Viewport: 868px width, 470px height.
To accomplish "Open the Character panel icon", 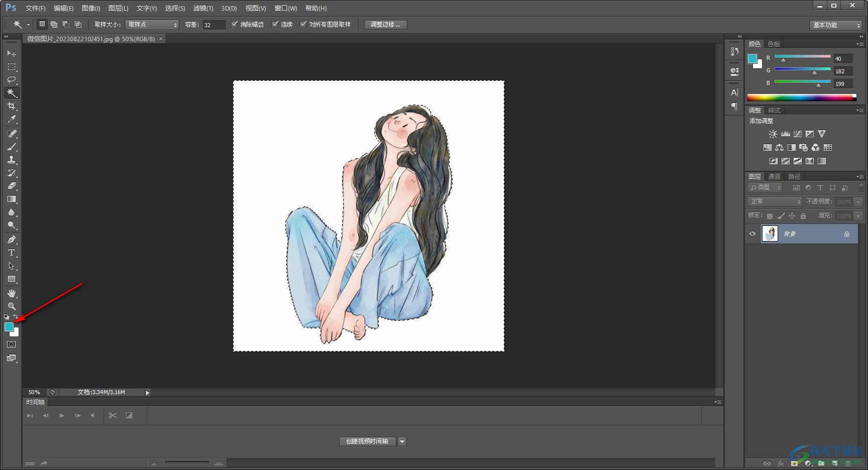I will (x=734, y=93).
